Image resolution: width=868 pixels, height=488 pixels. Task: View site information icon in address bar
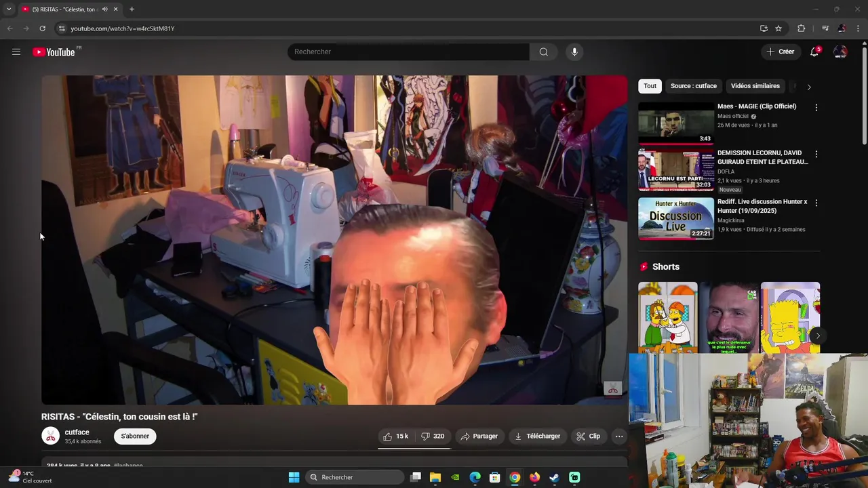click(x=62, y=28)
